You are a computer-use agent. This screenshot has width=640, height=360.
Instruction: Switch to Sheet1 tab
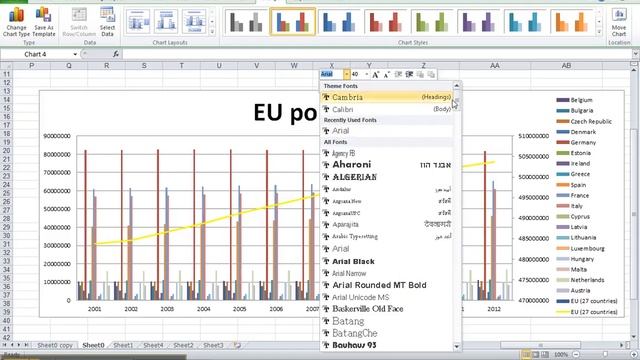pos(123,345)
